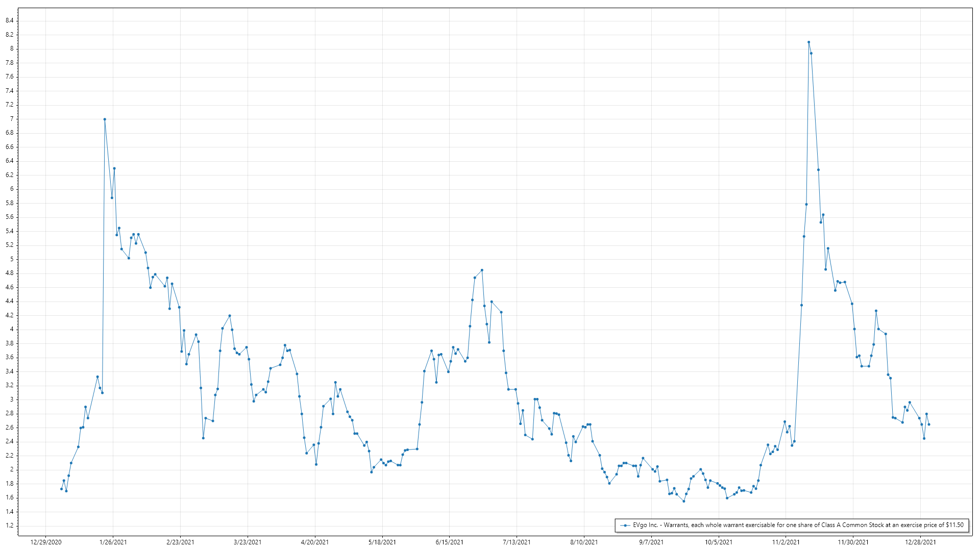Click the highest data point near 8.1
The width and height of the screenshot is (980, 551).
(808, 42)
